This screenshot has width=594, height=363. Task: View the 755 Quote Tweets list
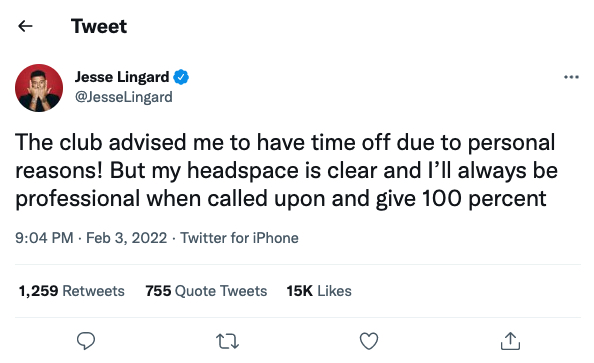(206, 291)
